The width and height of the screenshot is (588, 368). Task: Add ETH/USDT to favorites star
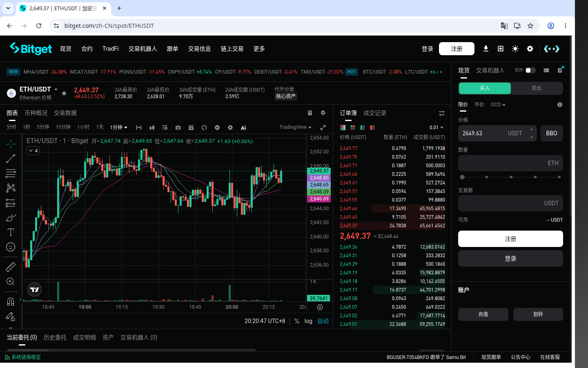64,93
